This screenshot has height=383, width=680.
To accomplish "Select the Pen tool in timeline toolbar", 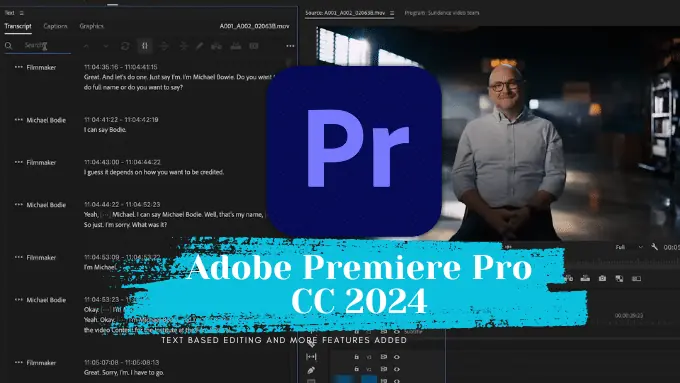I will point(311,370).
